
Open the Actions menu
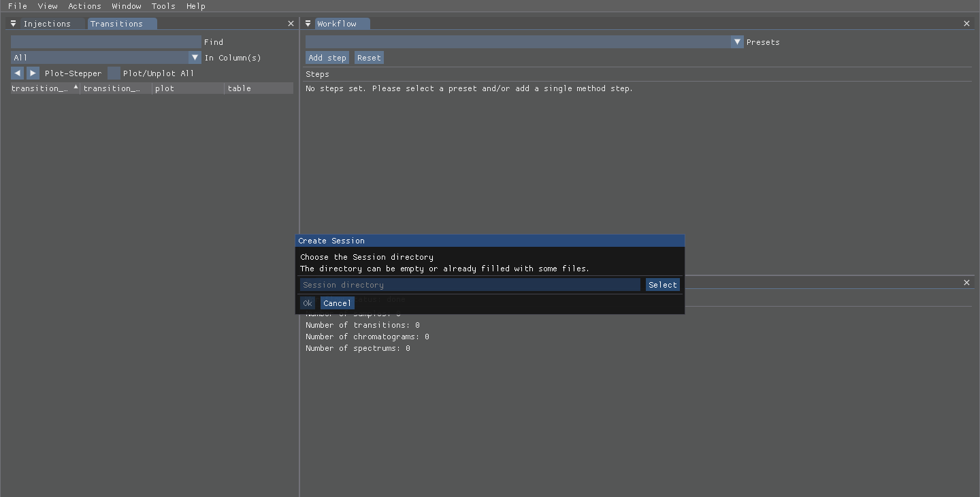click(x=84, y=6)
